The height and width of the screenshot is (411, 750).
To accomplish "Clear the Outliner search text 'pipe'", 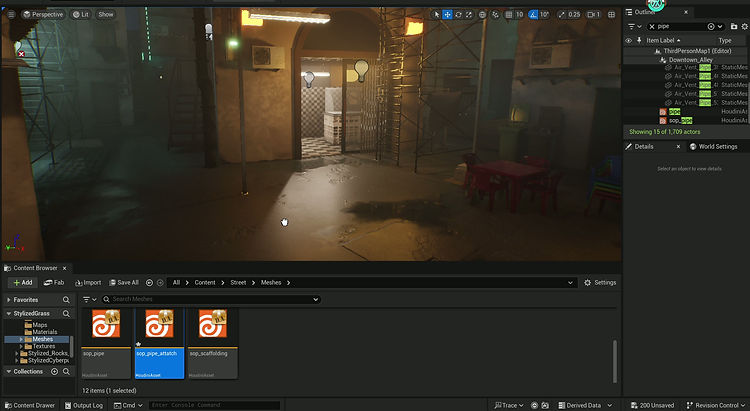I will [x=652, y=26].
